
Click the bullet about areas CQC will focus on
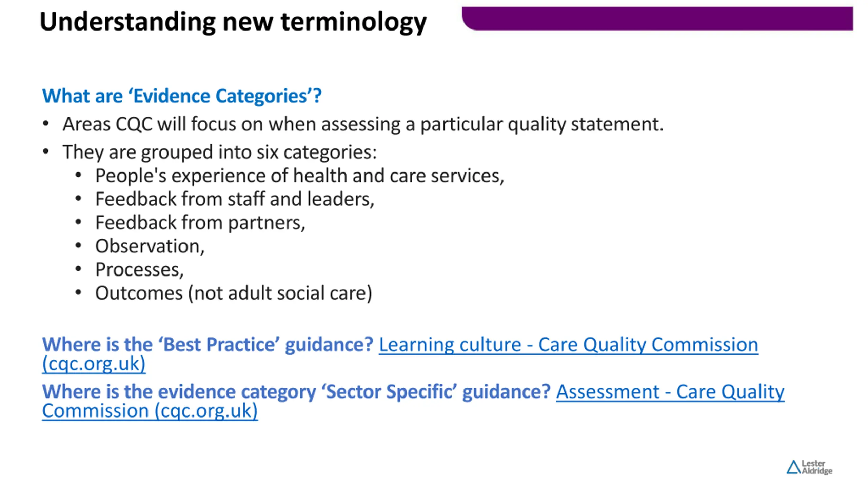coord(363,124)
